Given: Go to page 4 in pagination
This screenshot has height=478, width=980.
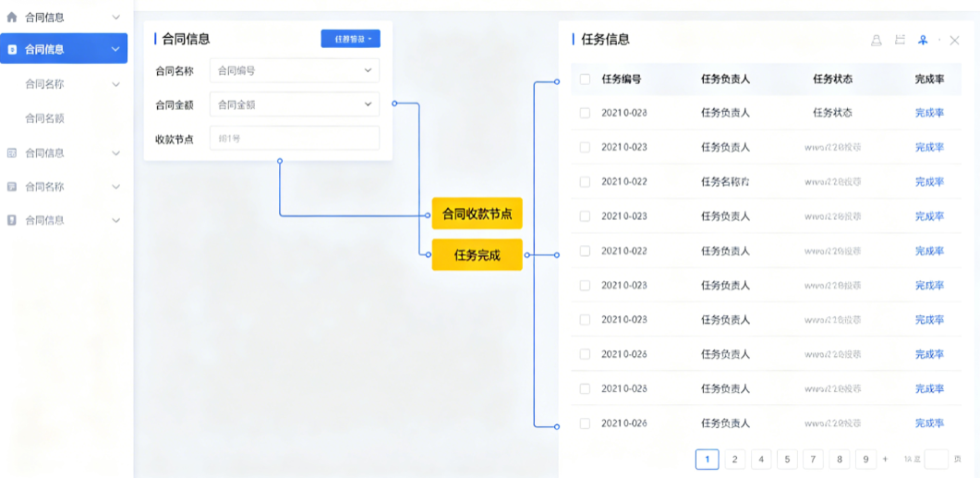Looking at the screenshot, I should [760, 460].
